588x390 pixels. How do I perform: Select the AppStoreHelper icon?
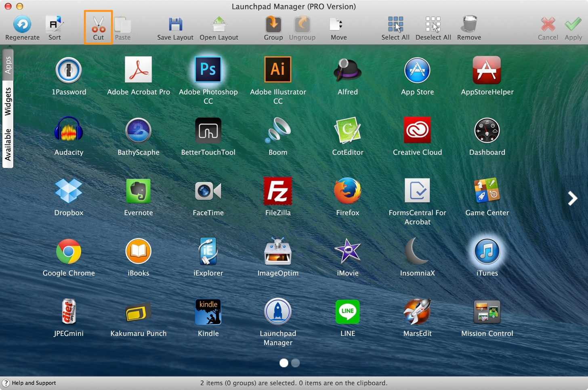[487, 70]
